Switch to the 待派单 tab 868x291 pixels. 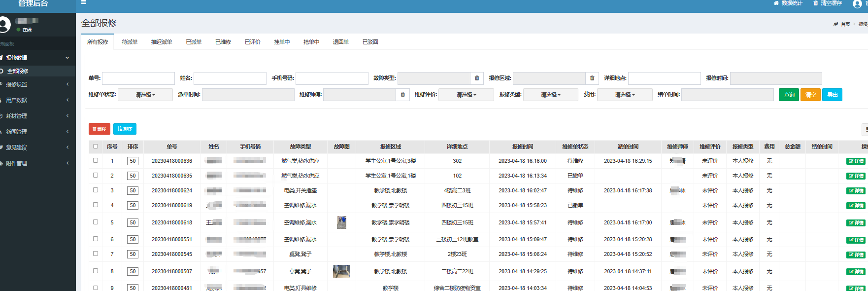coord(130,42)
